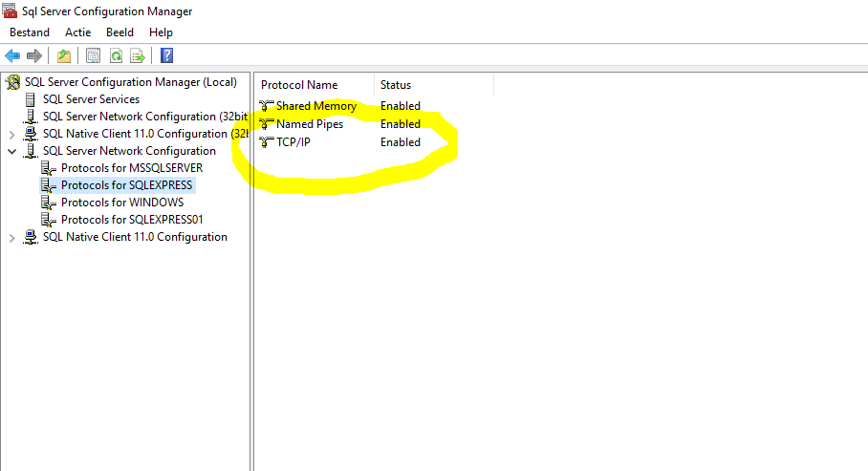Select SQL Native Client 11.0 Configuration (32bit) label

tap(145, 134)
